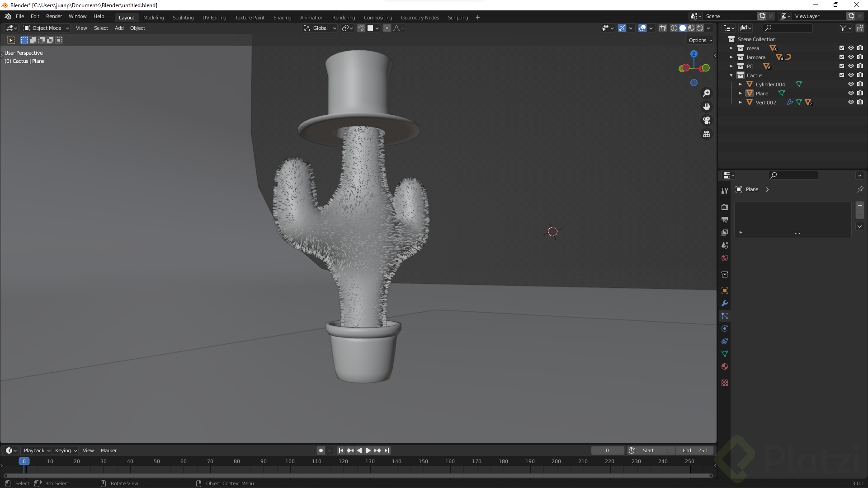The image size is (868, 488).
Task: Click the pan hand viewport icon
Action: [706, 107]
